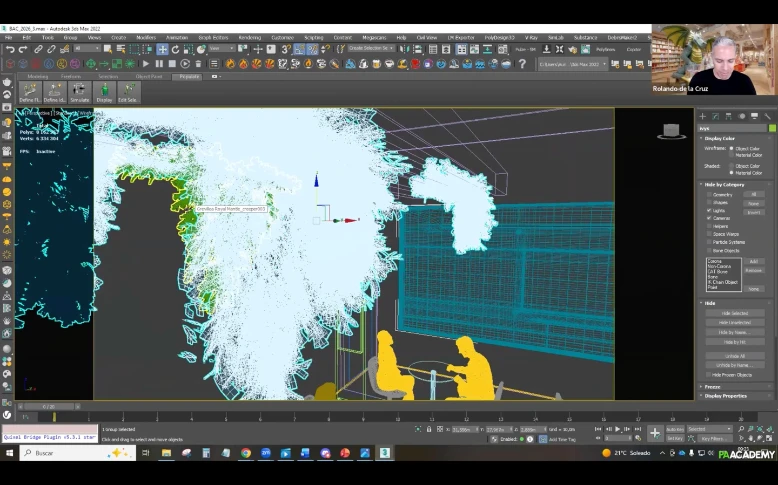
Task: Enable the Geometry hide checkbox
Action: pyautogui.click(x=709, y=195)
